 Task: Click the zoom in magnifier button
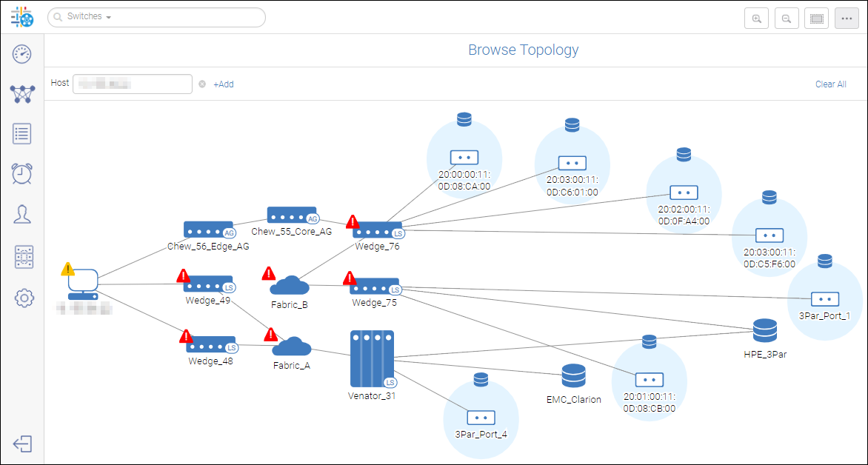[x=756, y=19]
